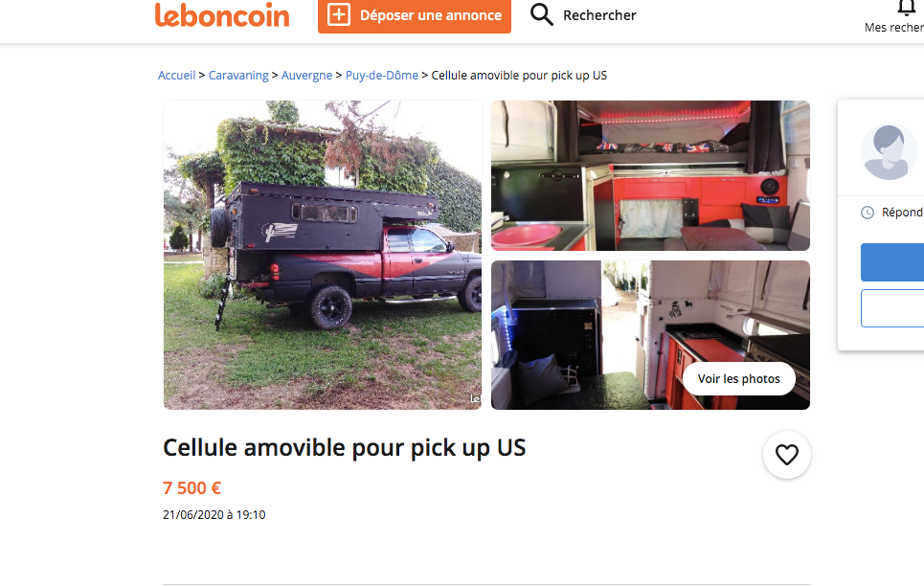Open the kitchen interior photo
The height and width of the screenshot is (586, 924).
pos(650,335)
